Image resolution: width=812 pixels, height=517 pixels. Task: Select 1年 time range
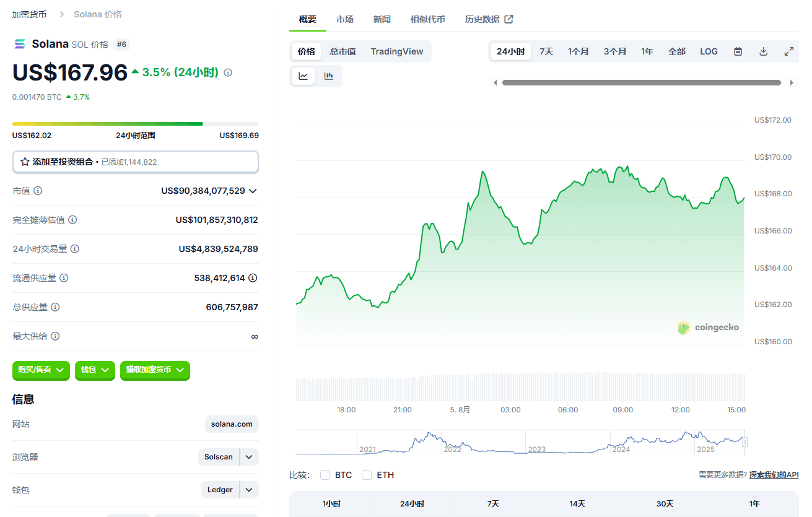647,51
